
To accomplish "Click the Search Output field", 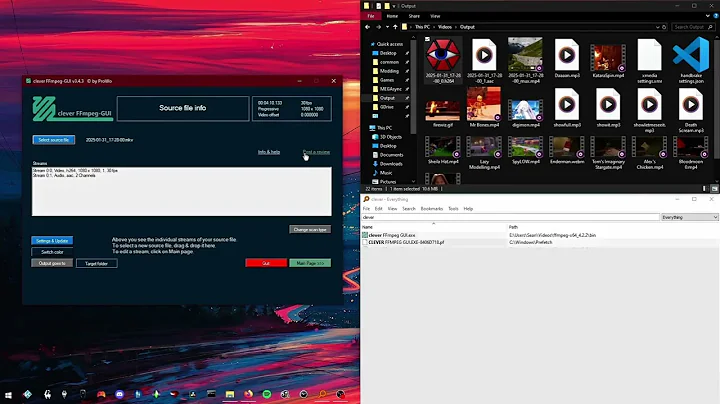I will (x=692, y=27).
